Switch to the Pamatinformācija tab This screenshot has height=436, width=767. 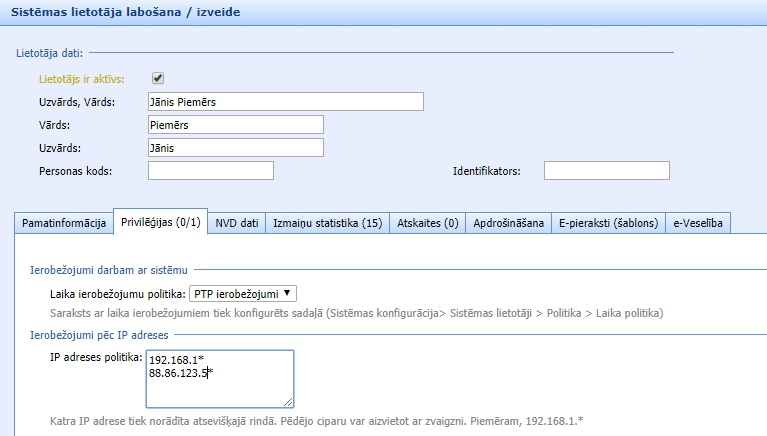click(x=64, y=223)
